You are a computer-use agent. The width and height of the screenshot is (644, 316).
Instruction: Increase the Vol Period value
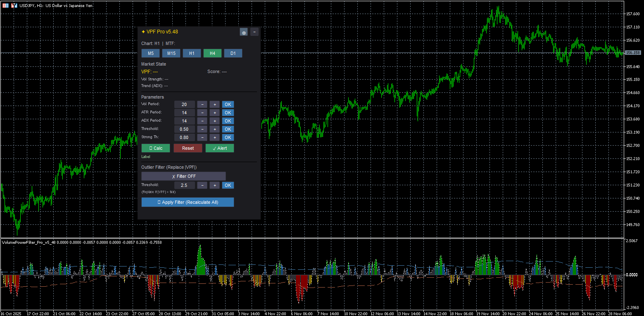[215, 104]
